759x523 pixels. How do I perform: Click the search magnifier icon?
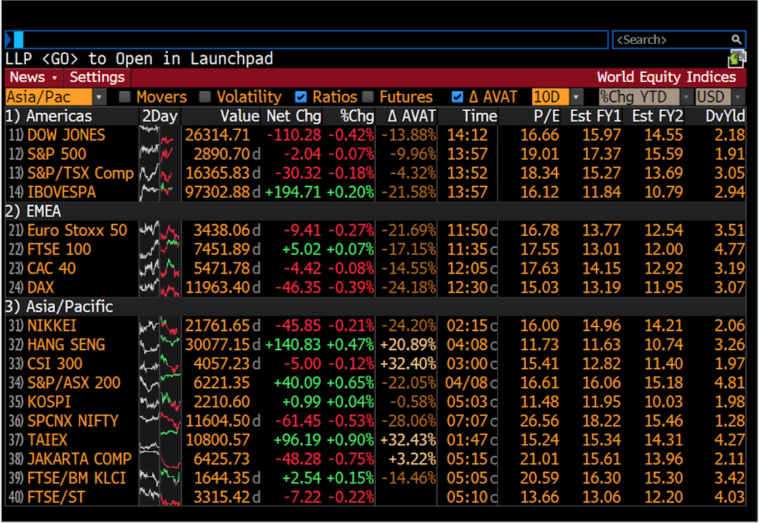(x=736, y=40)
